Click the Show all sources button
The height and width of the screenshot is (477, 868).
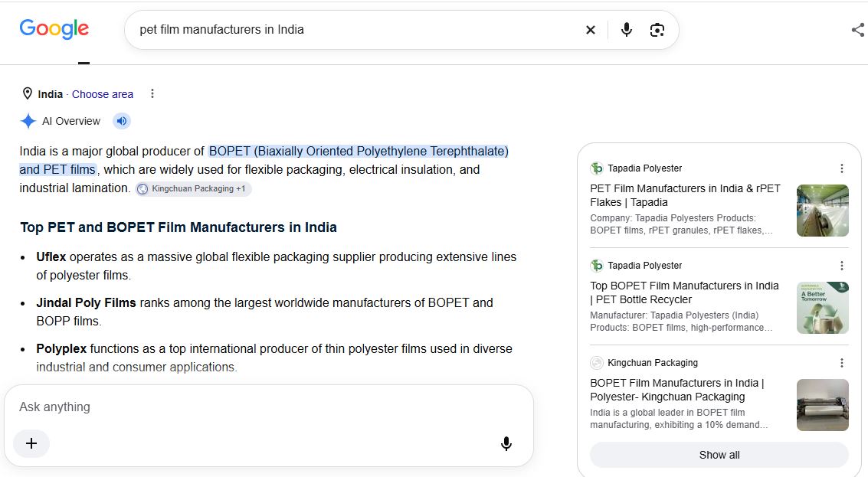[x=719, y=455]
